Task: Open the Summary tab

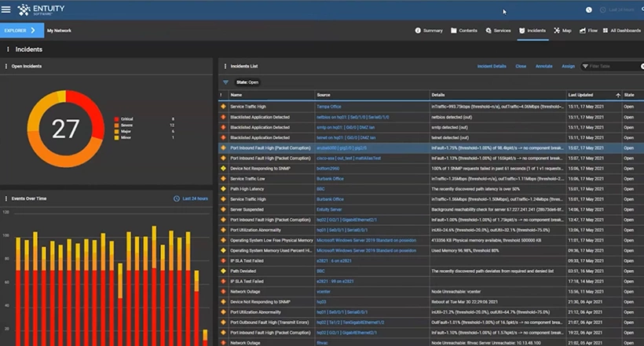Action: [429, 31]
